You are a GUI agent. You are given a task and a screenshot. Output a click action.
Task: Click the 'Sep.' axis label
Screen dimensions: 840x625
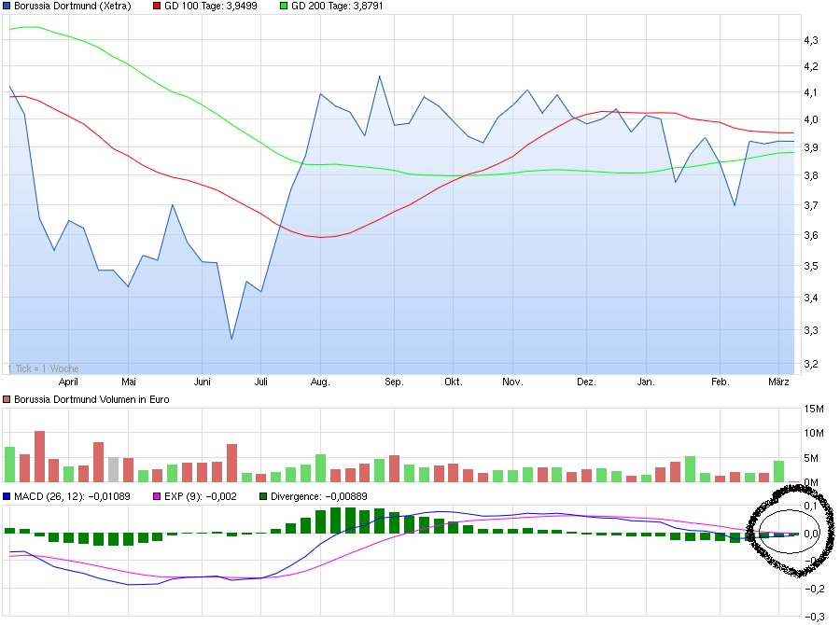[x=394, y=382]
